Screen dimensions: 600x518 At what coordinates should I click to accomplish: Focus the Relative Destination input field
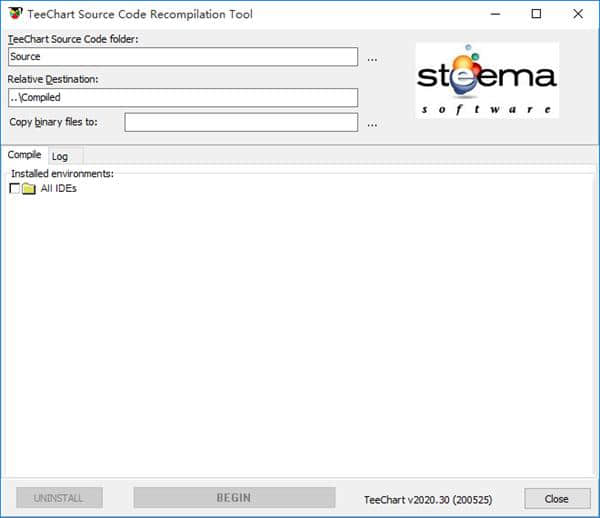pyautogui.click(x=183, y=98)
